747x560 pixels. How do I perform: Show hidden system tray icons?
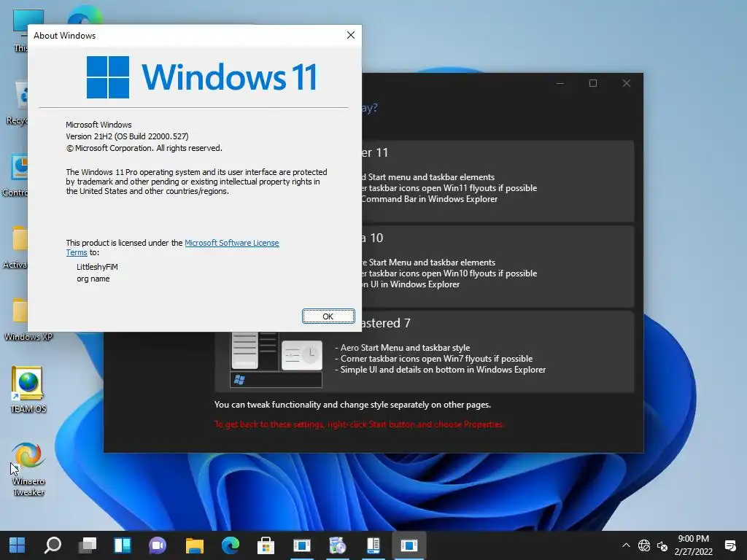click(x=626, y=545)
